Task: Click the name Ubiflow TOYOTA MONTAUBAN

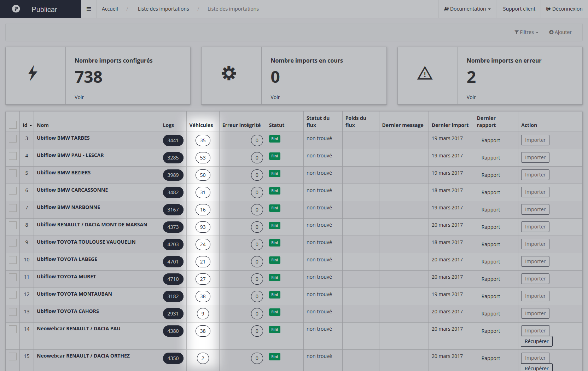Action: (x=74, y=294)
